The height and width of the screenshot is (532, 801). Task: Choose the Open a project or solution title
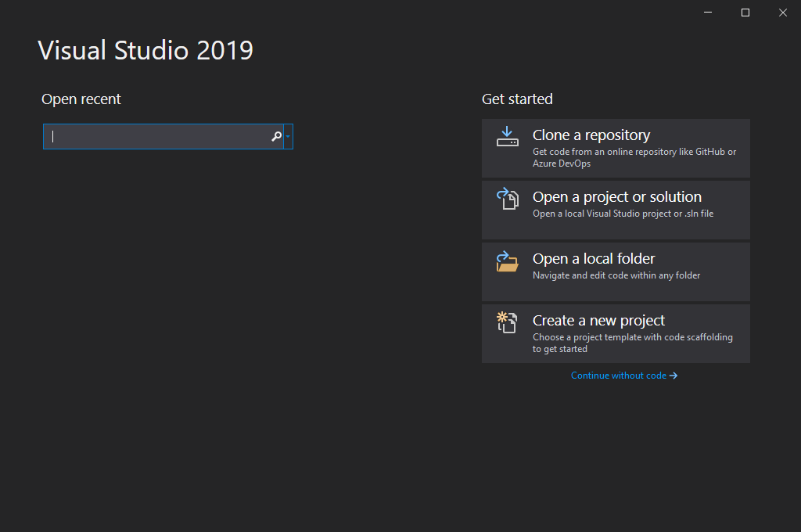pyautogui.click(x=616, y=197)
